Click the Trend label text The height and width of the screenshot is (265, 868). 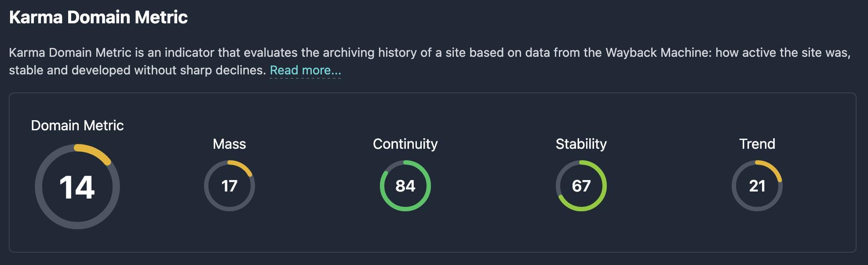pos(757,144)
